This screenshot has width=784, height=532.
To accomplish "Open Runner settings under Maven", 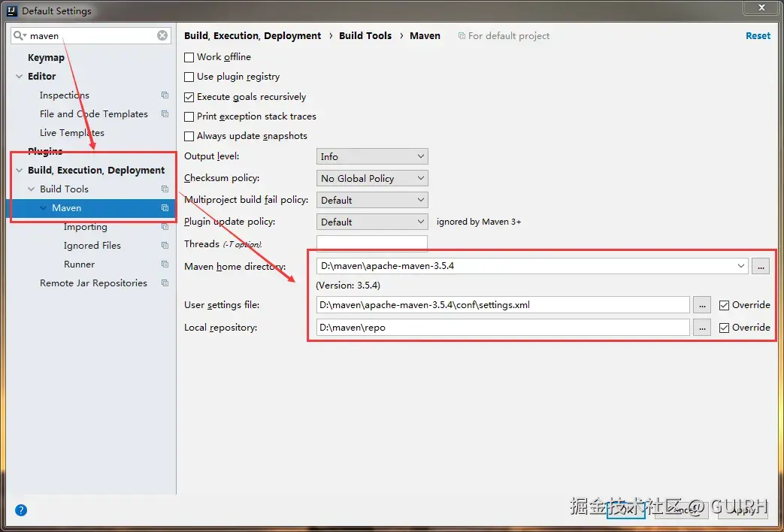I will pos(79,264).
